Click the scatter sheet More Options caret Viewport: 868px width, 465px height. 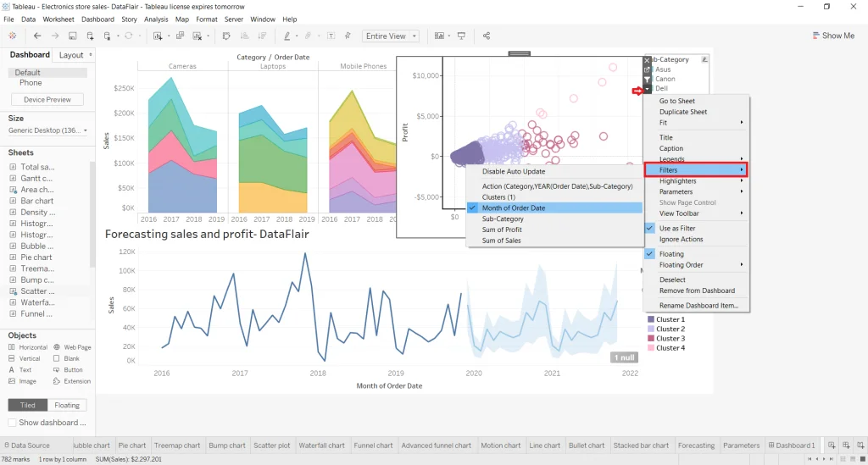coord(647,89)
